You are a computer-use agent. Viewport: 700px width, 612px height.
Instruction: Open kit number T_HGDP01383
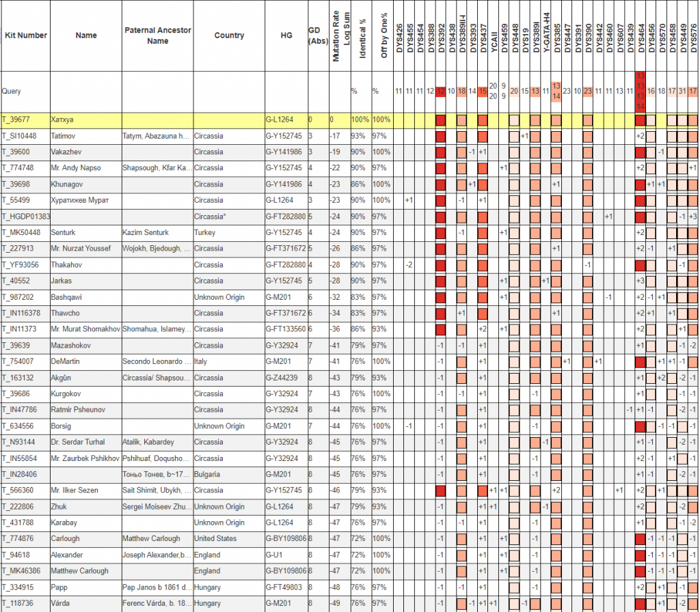pos(25,217)
